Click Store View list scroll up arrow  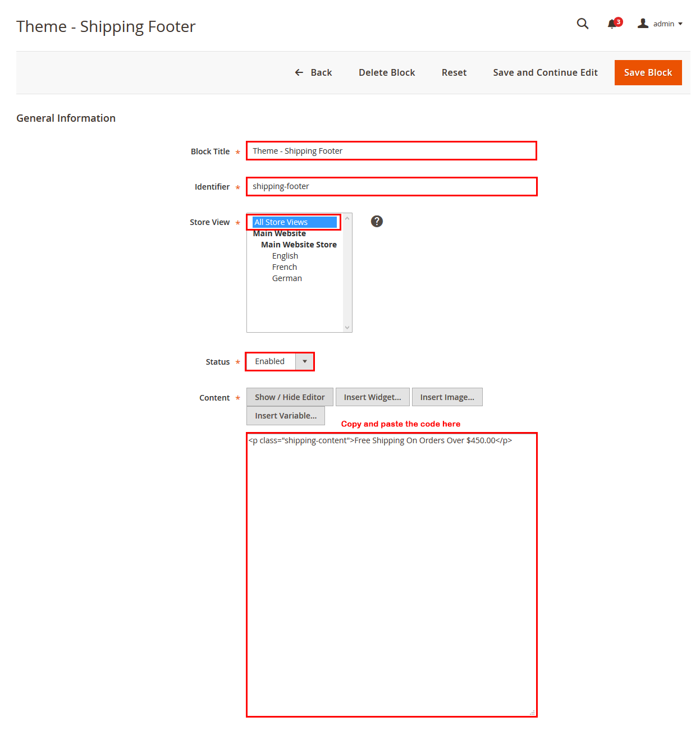(x=347, y=218)
